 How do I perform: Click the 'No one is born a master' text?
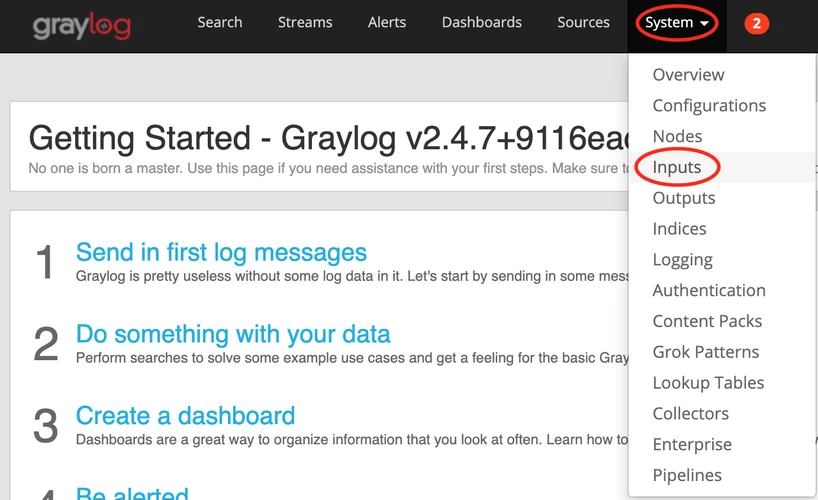point(329,169)
